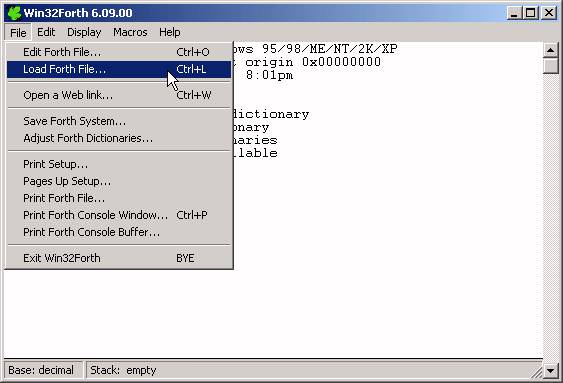Open the Display menu

point(84,32)
